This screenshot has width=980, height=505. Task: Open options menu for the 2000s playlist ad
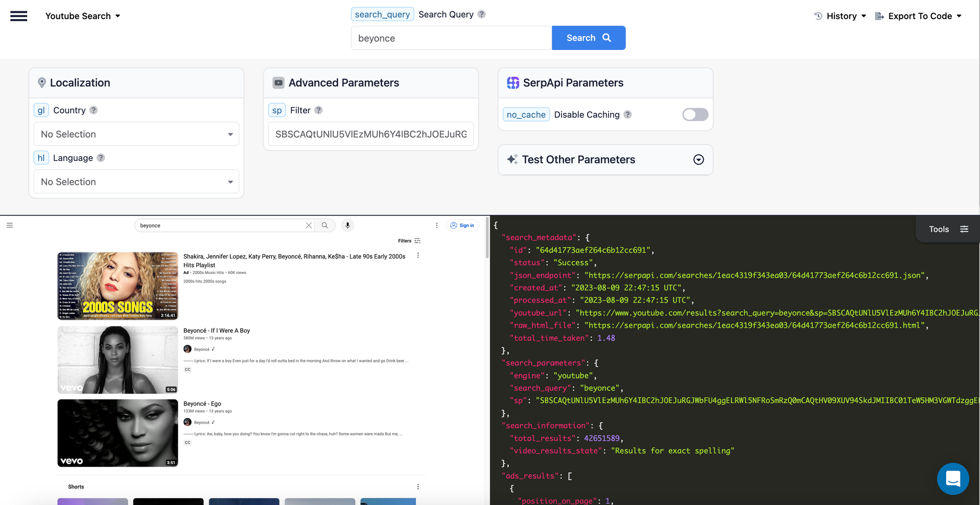coord(418,255)
